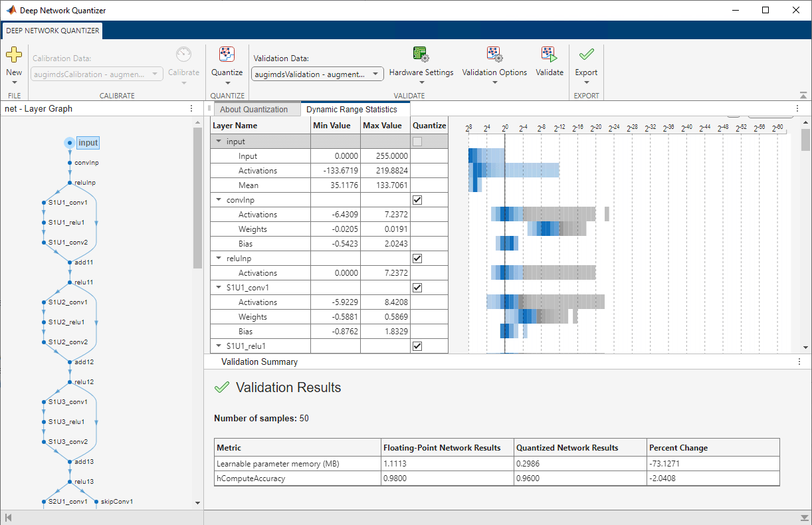Enable the Quantize checkbox for input layer
The width and height of the screenshot is (812, 525).
point(417,142)
